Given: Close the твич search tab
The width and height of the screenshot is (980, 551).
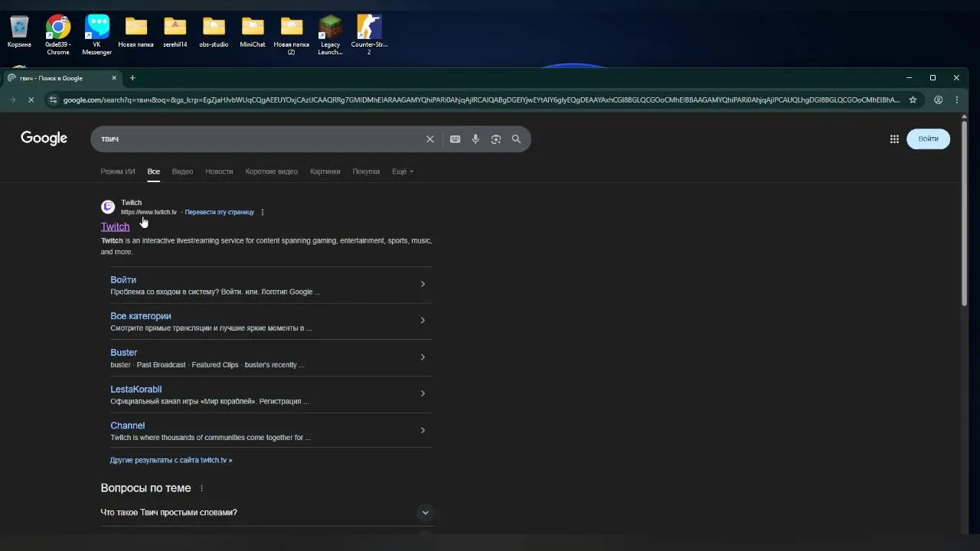Looking at the screenshot, I should [114, 78].
